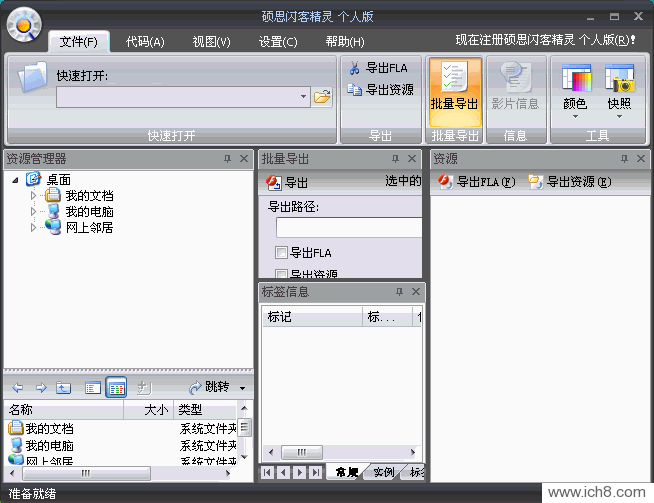Open the 跳转 dropdown arrow
Image resolution: width=654 pixels, height=503 pixels.
click(x=243, y=388)
